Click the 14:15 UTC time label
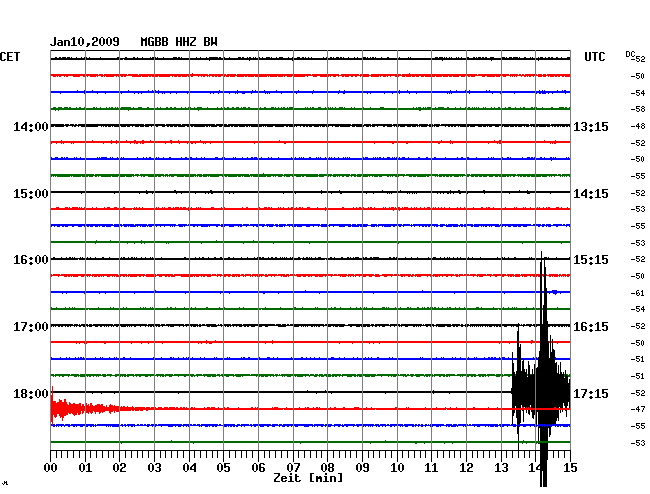The height and width of the screenshot is (494, 650). pos(591,194)
